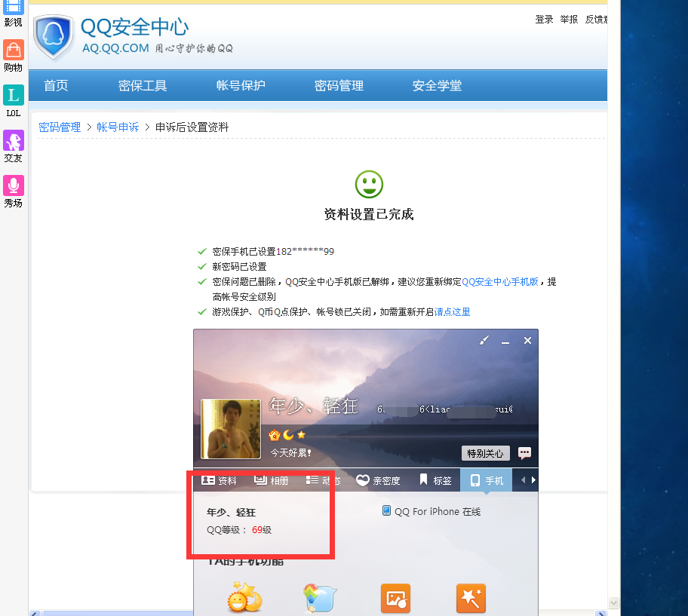
Task: Click the 请点这里 link
Action: click(x=452, y=312)
